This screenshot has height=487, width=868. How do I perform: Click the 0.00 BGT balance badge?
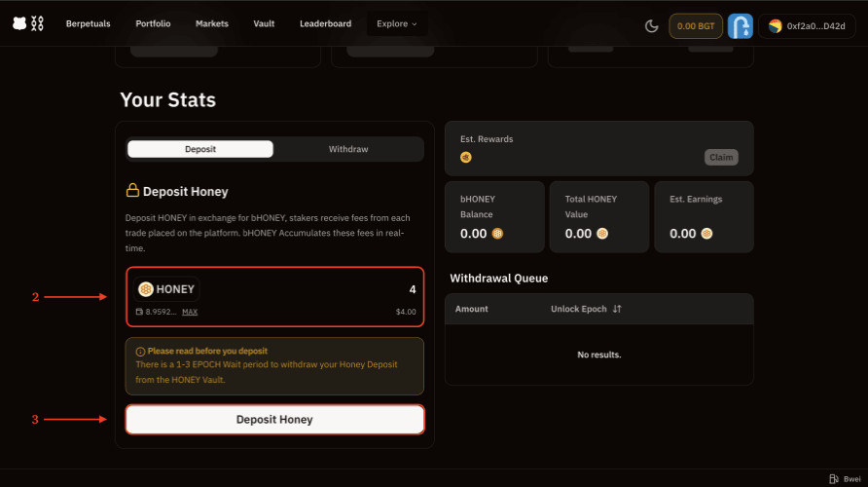pos(695,25)
